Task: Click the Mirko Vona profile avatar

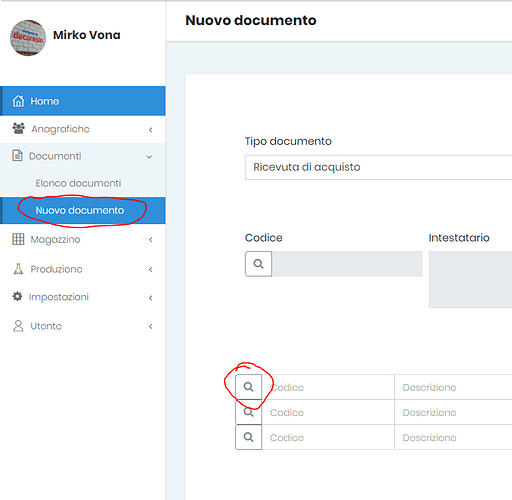Action: 28,38
